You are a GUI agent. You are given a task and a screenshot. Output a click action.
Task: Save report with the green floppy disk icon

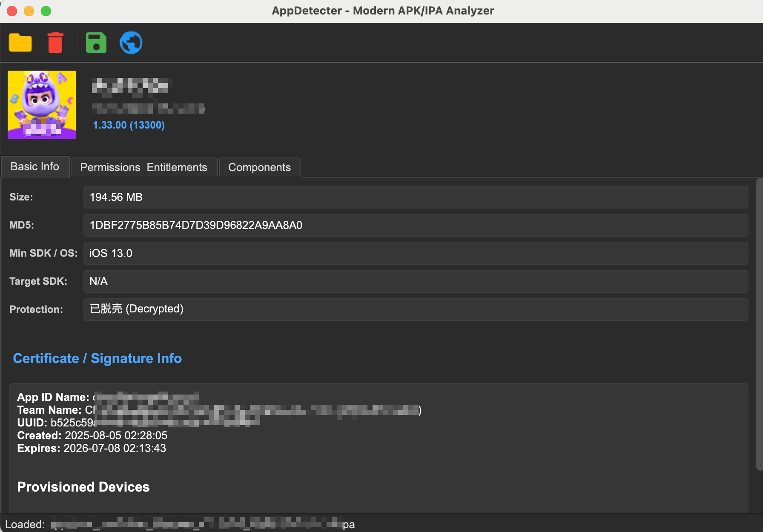(x=96, y=43)
